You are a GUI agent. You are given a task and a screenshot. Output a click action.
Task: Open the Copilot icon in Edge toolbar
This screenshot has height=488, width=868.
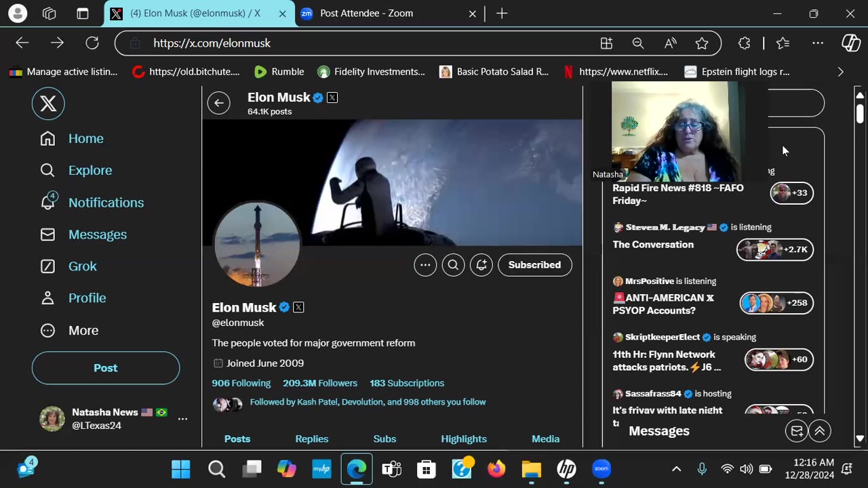[x=851, y=43]
